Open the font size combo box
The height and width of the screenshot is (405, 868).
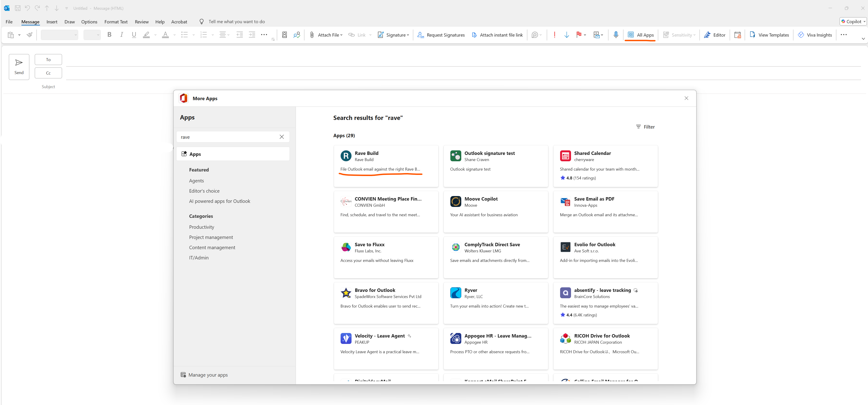tap(92, 35)
